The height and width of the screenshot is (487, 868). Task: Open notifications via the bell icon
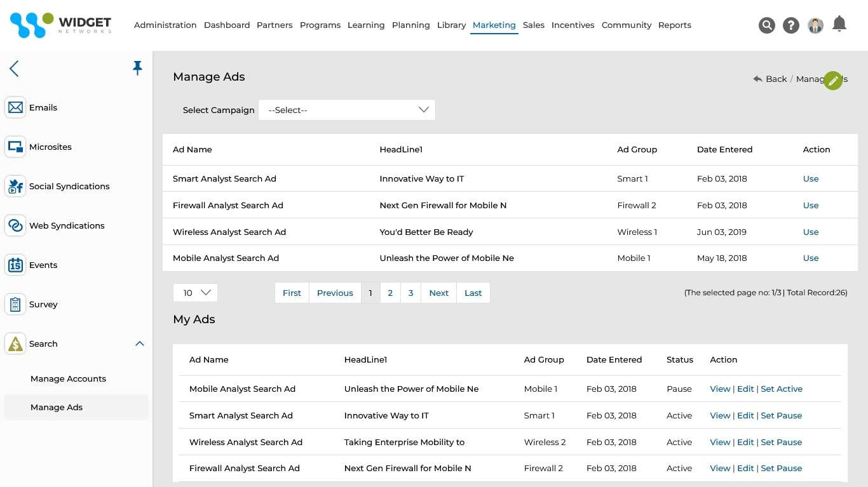click(839, 23)
